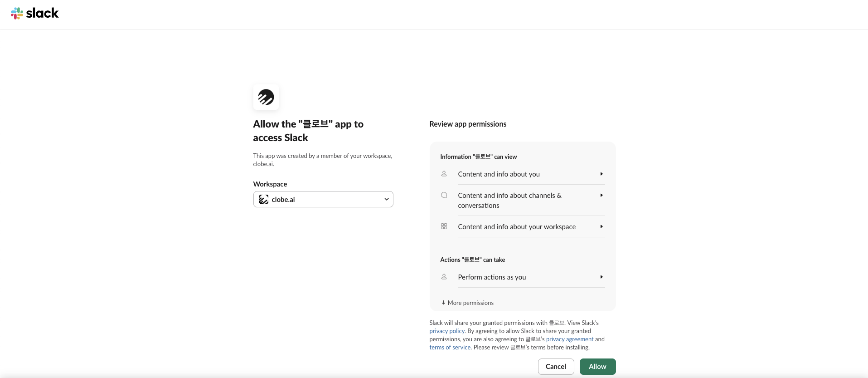Image resolution: width=868 pixels, height=378 pixels.
Task: Expand "Content and info about your workspace" arrow
Action: pyautogui.click(x=601, y=226)
